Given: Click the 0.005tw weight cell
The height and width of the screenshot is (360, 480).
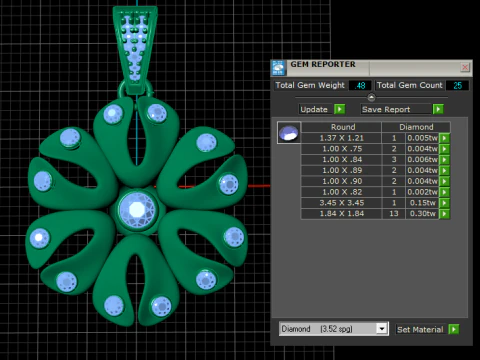Looking at the screenshot, I should pyautogui.click(x=422, y=138).
